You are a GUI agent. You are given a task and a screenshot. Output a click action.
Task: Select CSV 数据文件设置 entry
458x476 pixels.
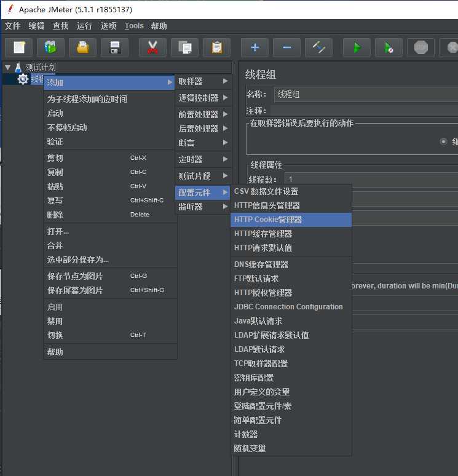point(291,191)
